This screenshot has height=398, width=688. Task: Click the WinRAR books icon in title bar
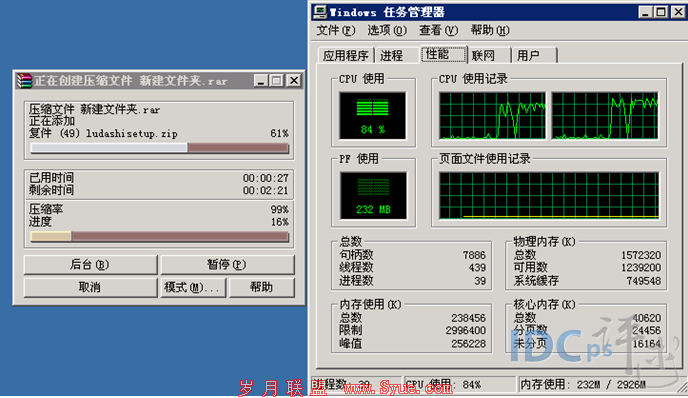(x=25, y=81)
